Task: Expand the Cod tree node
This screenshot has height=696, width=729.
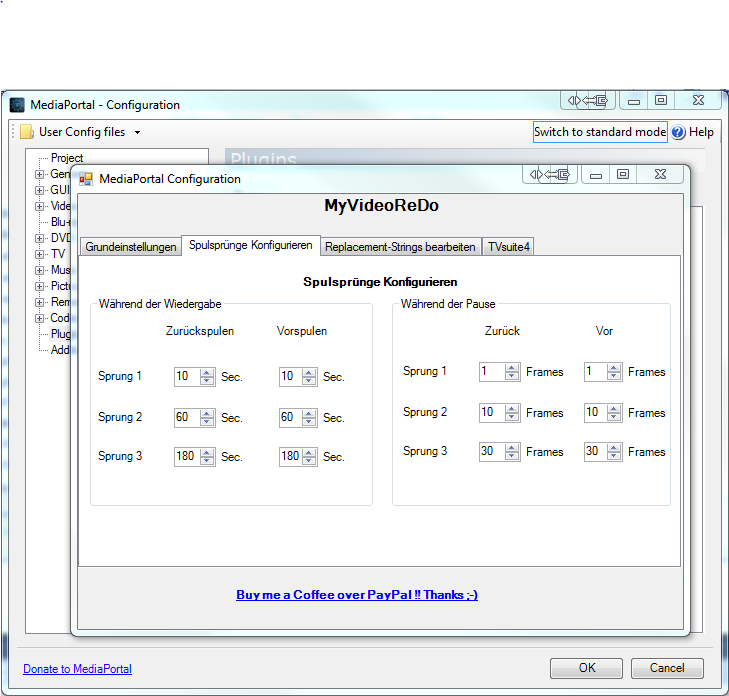Action: pos(40,318)
